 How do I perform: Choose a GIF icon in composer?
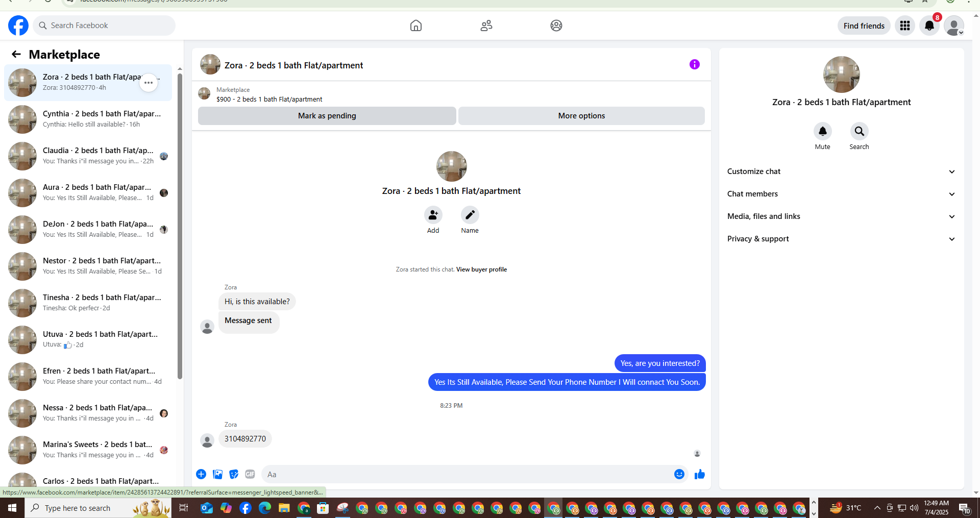click(x=250, y=474)
